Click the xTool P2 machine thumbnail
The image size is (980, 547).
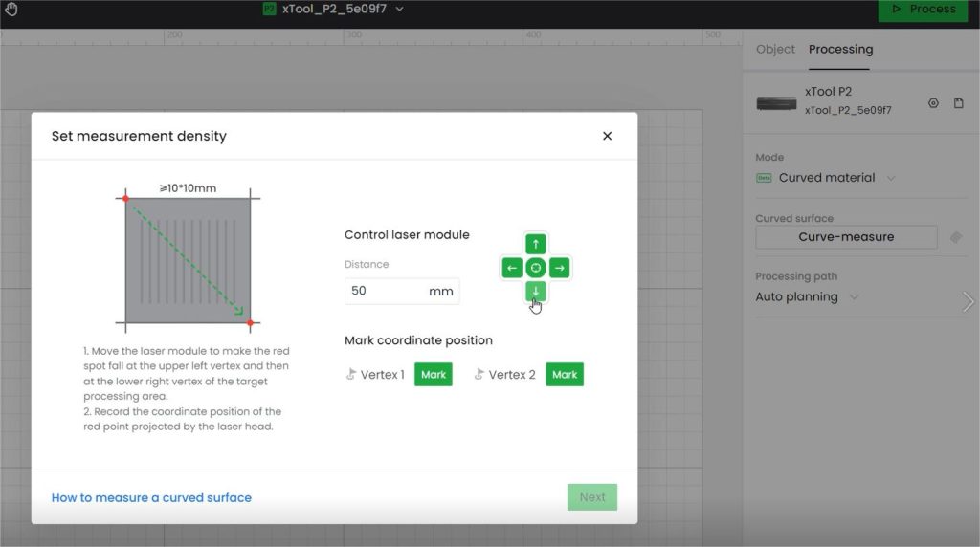[x=776, y=102]
